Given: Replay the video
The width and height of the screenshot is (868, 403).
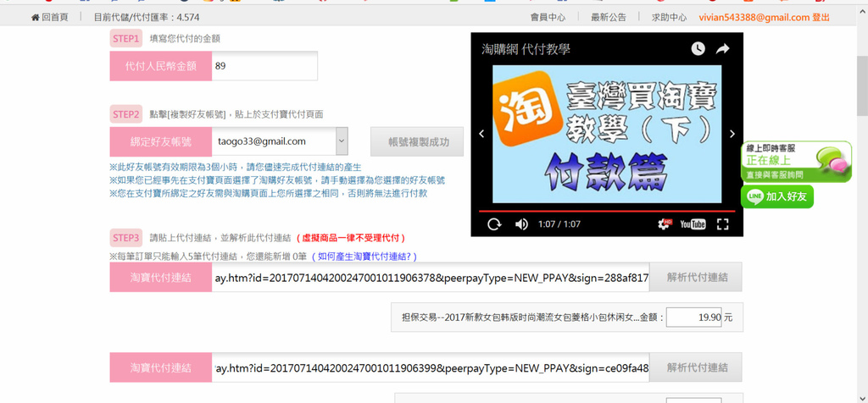Looking at the screenshot, I should pyautogui.click(x=494, y=224).
